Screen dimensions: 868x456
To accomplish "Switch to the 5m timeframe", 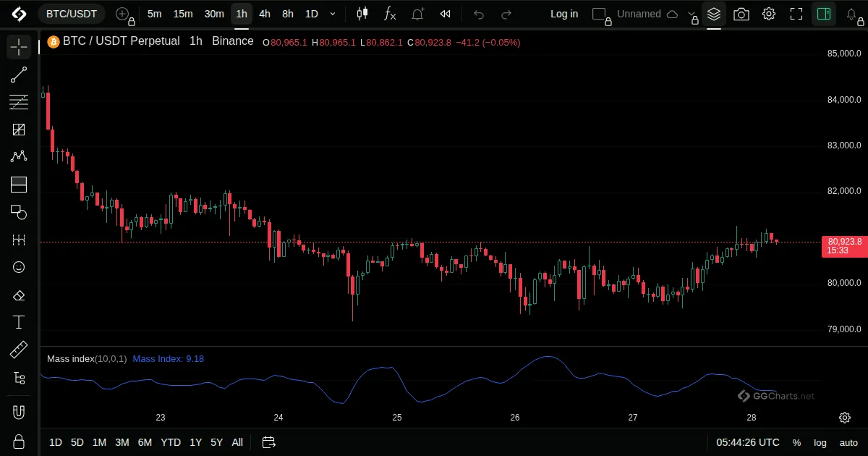I will 154,14.
